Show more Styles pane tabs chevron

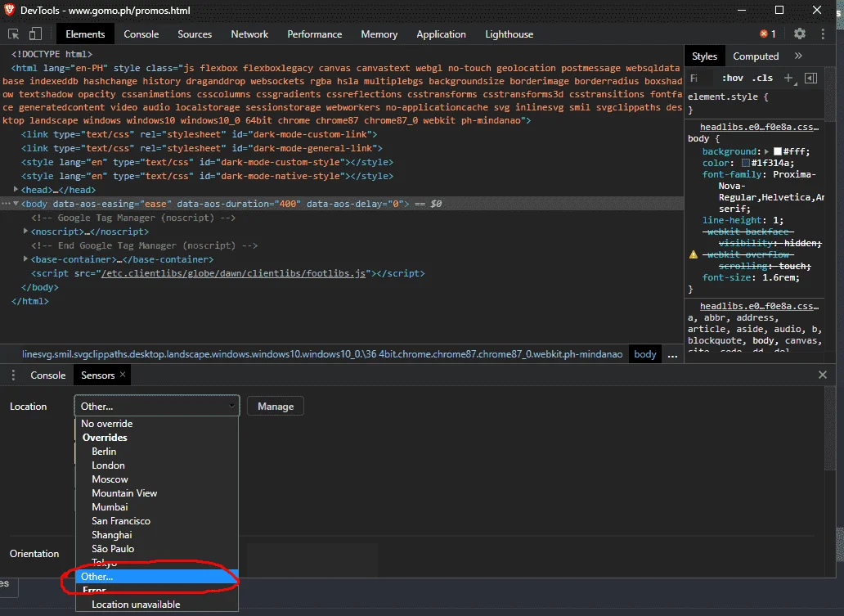(x=798, y=56)
